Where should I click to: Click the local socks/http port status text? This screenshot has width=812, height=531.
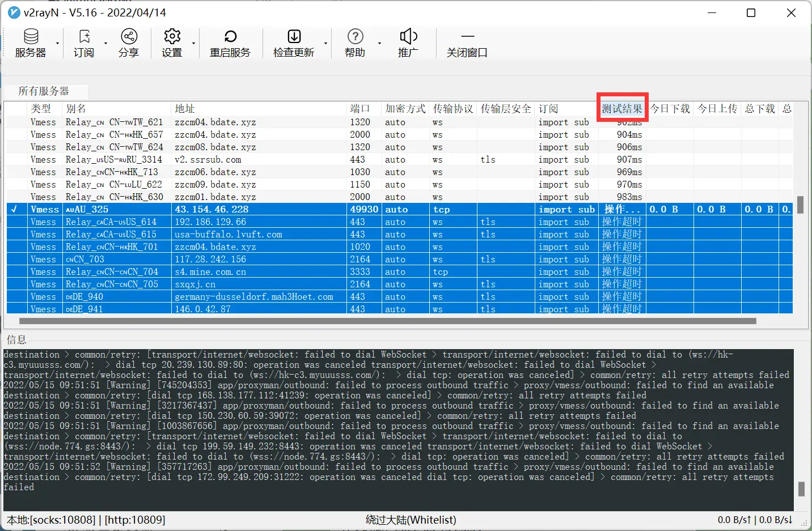tap(86, 520)
